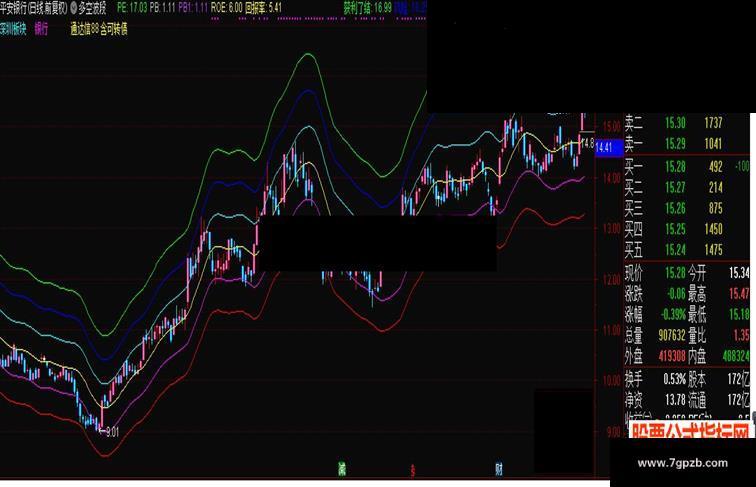Click the round icon before 多空波段
The image size is (756, 487).
73,7
